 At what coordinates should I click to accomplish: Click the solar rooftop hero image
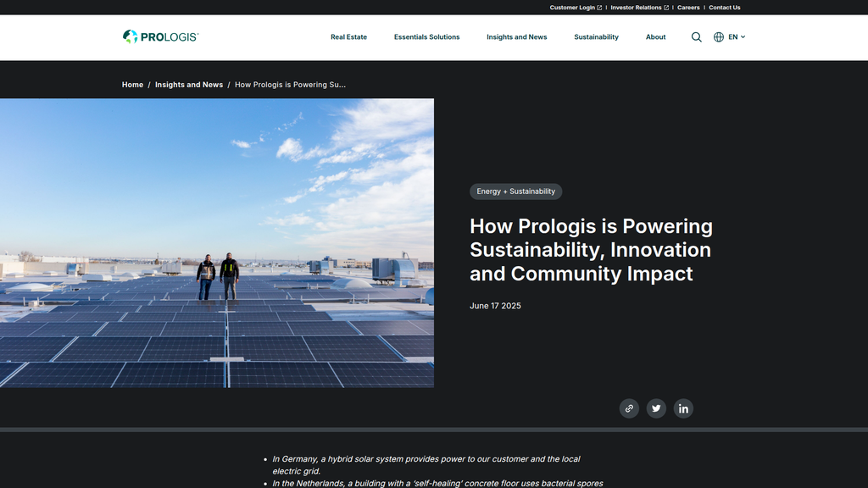tap(217, 243)
